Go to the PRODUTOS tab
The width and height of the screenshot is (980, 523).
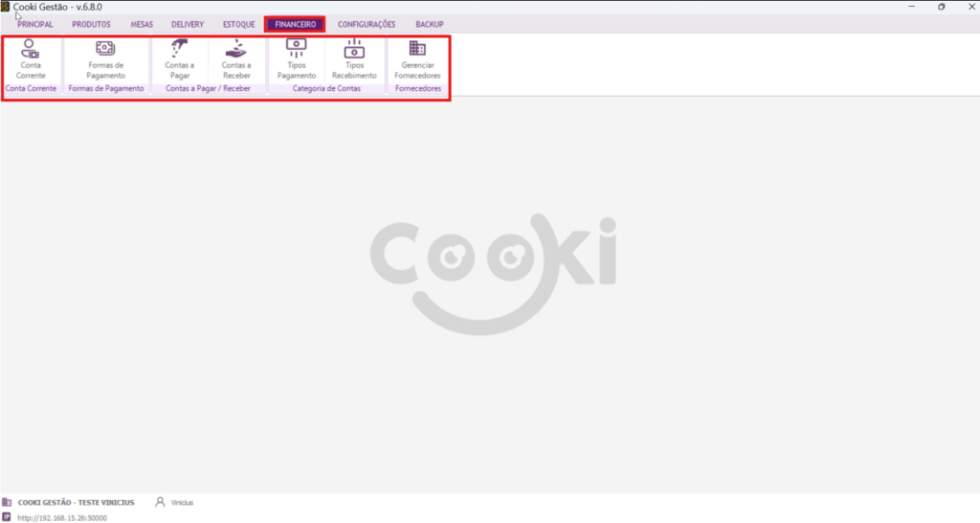tap(91, 24)
